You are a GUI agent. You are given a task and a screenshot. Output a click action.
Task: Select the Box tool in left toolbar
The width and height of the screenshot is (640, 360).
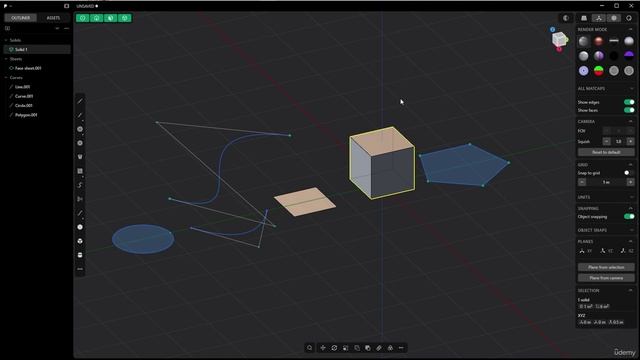[80, 241]
